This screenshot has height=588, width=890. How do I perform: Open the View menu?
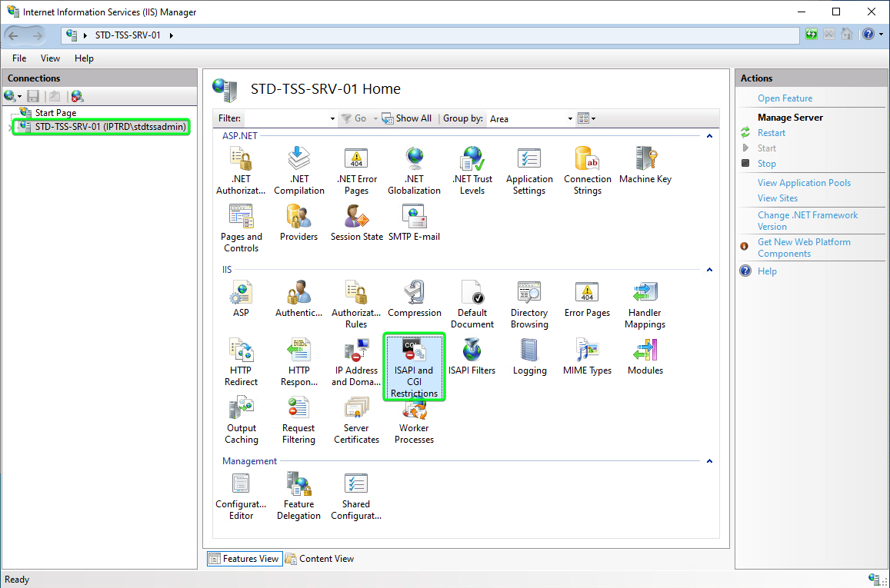(x=50, y=58)
